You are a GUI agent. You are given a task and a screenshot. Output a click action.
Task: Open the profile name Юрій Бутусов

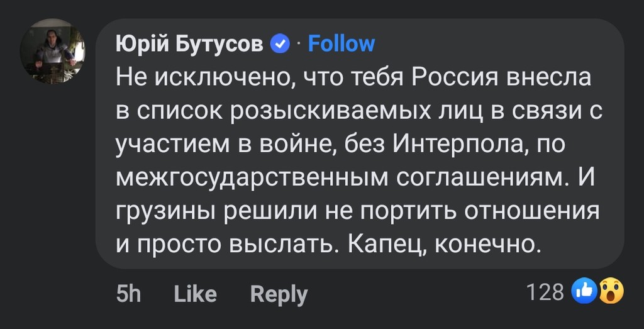click(190, 44)
